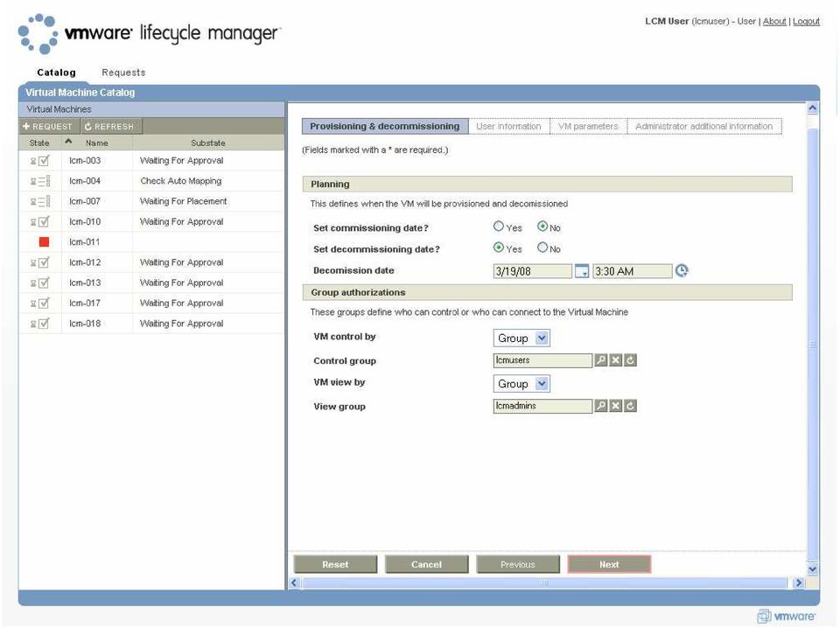Click the red state icon for lcm-011
This screenshot has height=628, width=840.
[x=44, y=242]
